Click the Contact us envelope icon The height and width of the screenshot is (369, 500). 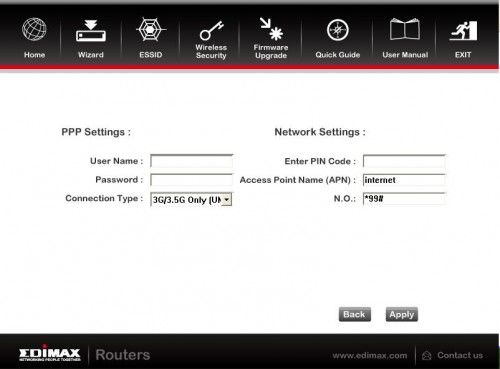coord(427,356)
